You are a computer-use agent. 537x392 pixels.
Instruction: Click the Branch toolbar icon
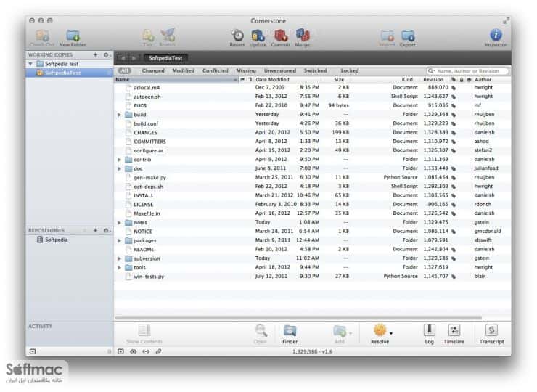coord(168,36)
